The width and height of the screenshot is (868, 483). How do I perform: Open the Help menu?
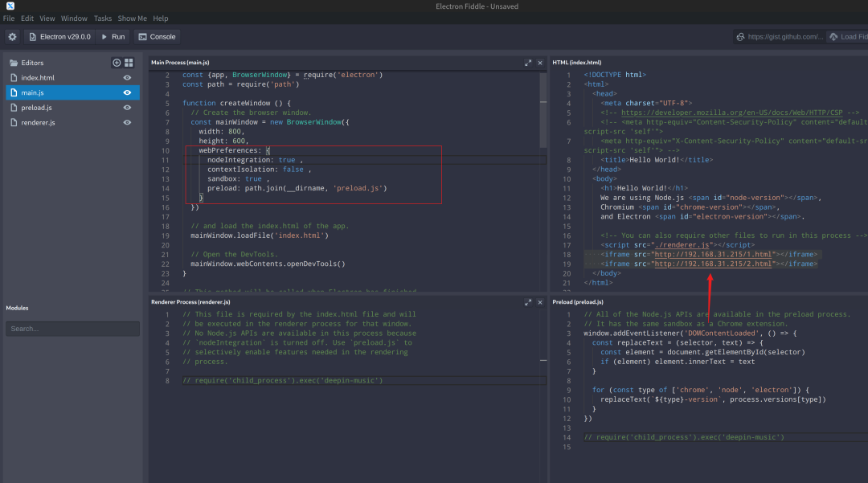(x=161, y=18)
